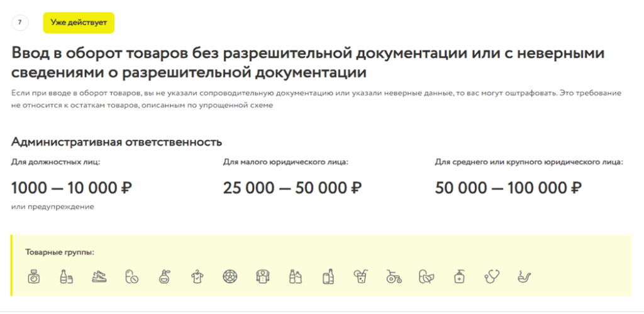Image resolution: width=644 pixels, height=314 pixels.
Task: Click the fur coat icon
Action: (262, 276)
